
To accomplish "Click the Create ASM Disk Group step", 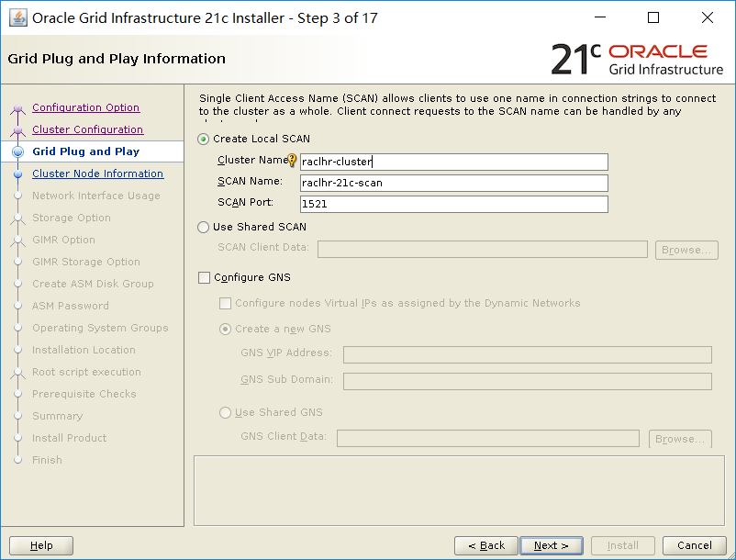I will point(93,284).
